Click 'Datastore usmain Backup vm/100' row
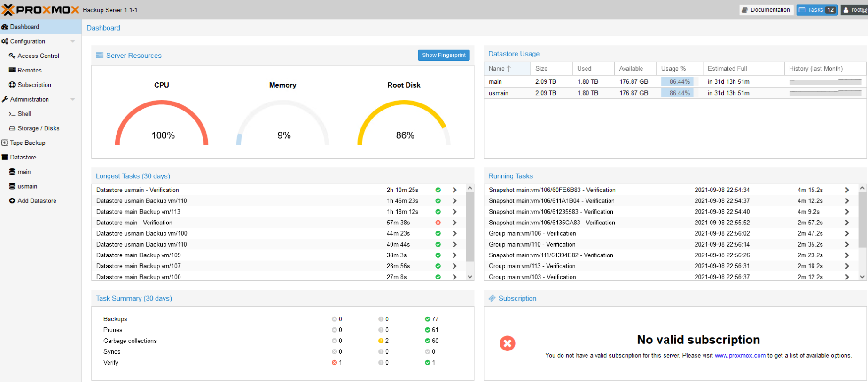The height and width of the screenshot is (382, 868). tap(279, 233)
